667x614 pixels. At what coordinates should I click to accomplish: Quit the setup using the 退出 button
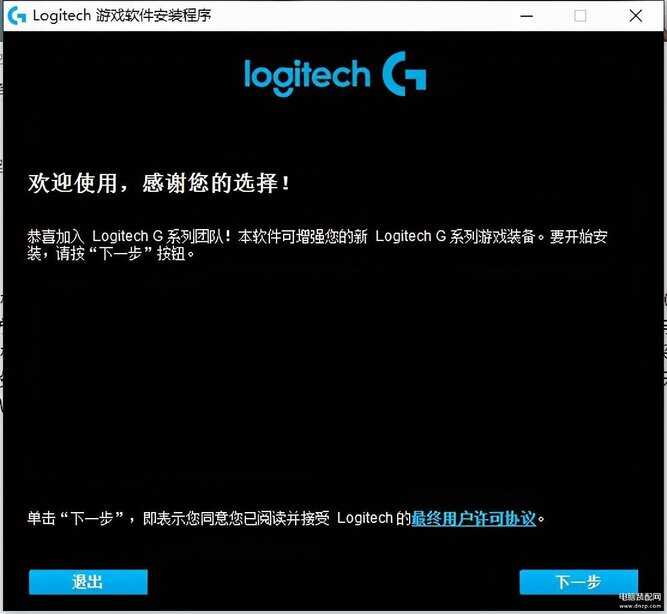point(88,582)
